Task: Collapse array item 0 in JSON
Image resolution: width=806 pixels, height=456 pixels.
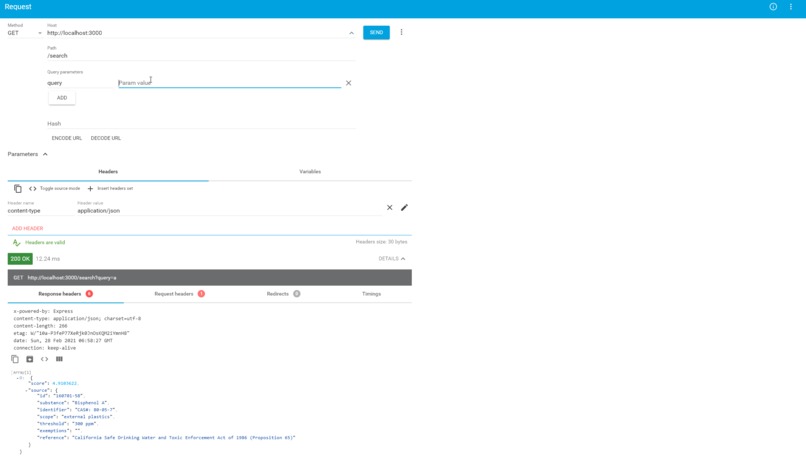Action: (20, 378)
